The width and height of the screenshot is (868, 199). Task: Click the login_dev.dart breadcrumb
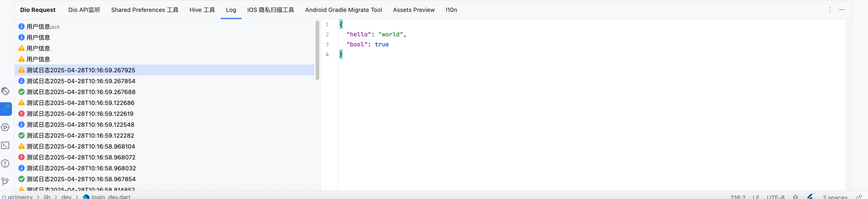tap(111, 197)
